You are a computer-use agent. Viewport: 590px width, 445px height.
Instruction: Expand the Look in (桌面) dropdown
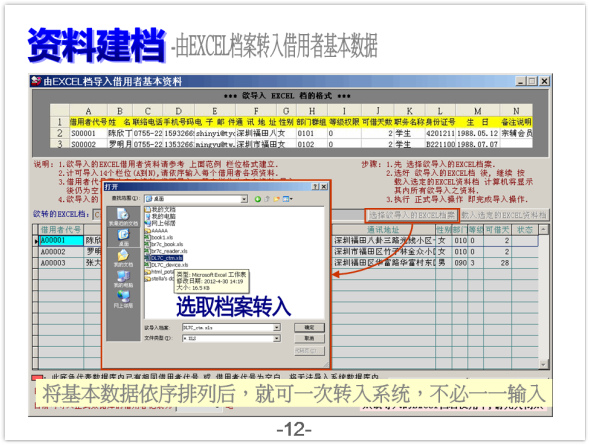(x=244, y=199)
